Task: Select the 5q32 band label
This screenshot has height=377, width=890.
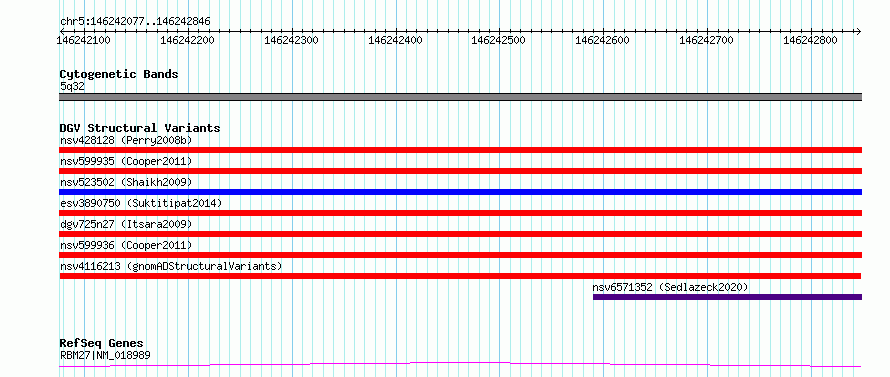Action: coord(72,86)
